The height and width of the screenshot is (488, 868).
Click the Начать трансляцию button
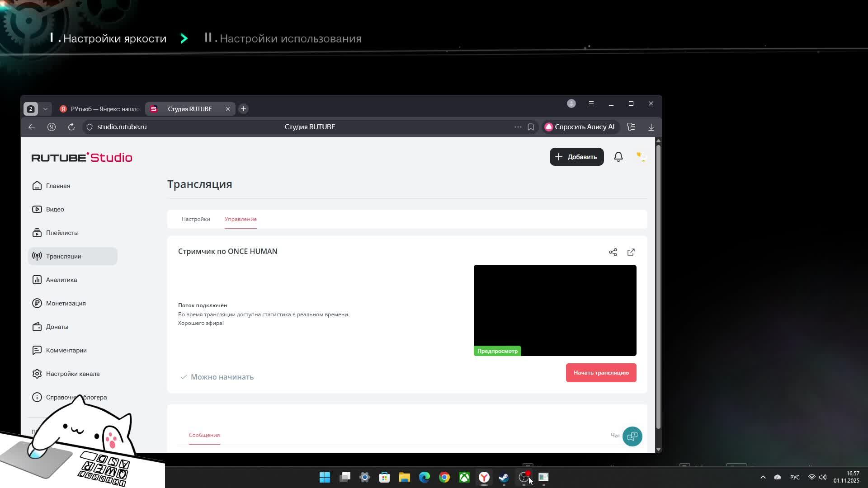601,373
